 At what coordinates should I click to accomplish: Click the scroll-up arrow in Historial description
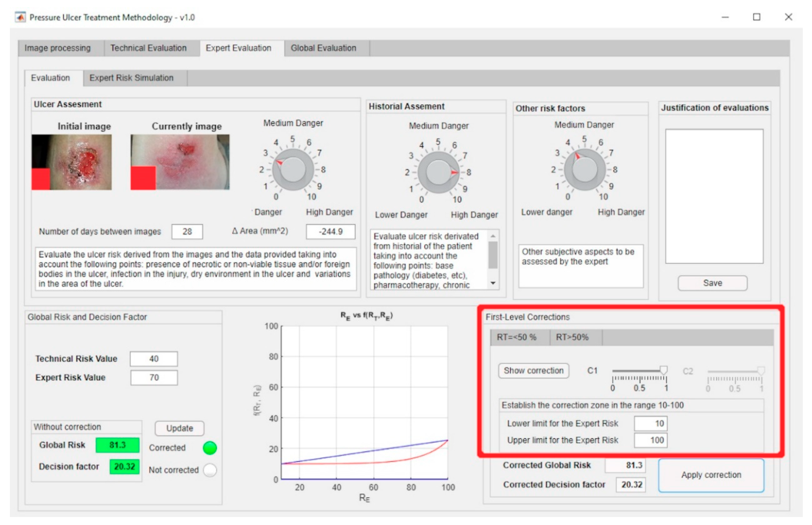[493, 236]
